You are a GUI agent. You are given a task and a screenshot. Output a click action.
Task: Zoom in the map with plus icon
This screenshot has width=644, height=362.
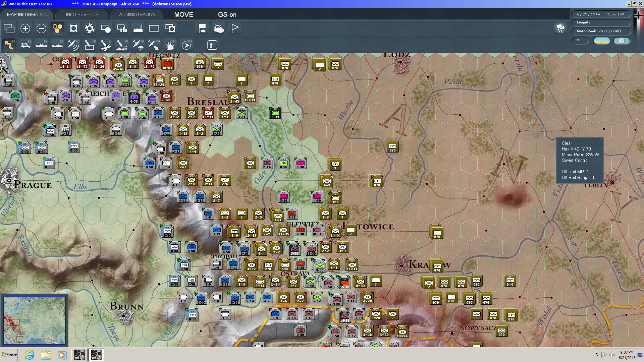click(x=25, y=28)
